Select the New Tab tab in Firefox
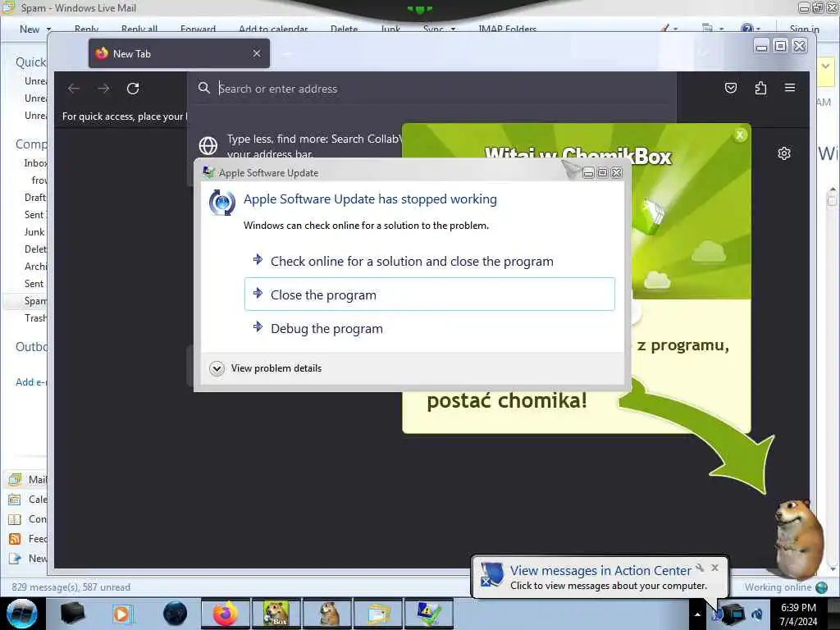This screenshot has width=840, height=630. (x=179, y=53)
